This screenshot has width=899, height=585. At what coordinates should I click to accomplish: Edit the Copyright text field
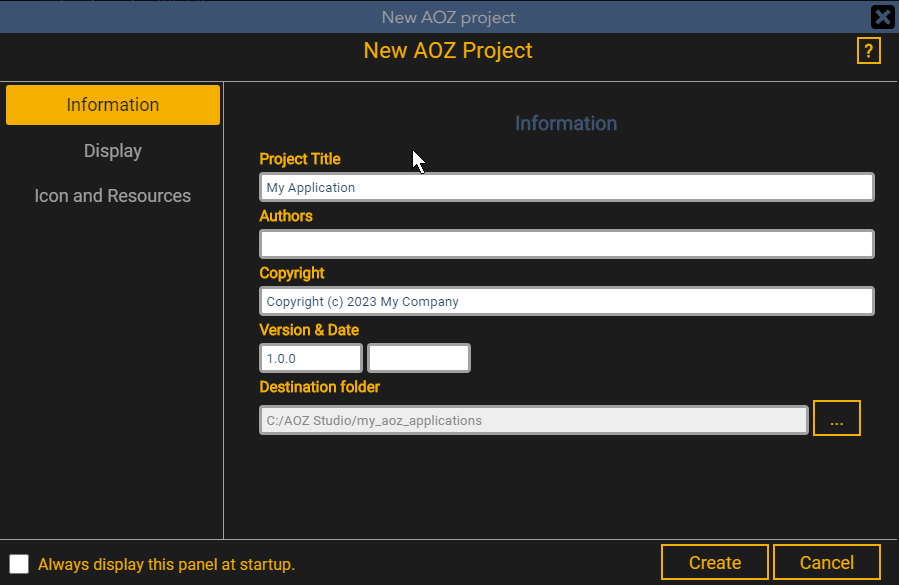point(566,301)
